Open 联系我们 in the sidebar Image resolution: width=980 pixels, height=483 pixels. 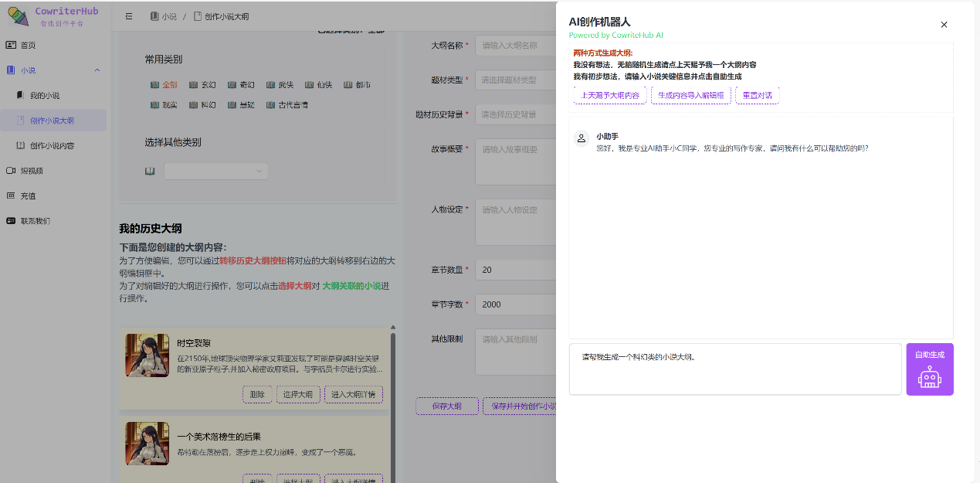(54, 220)
